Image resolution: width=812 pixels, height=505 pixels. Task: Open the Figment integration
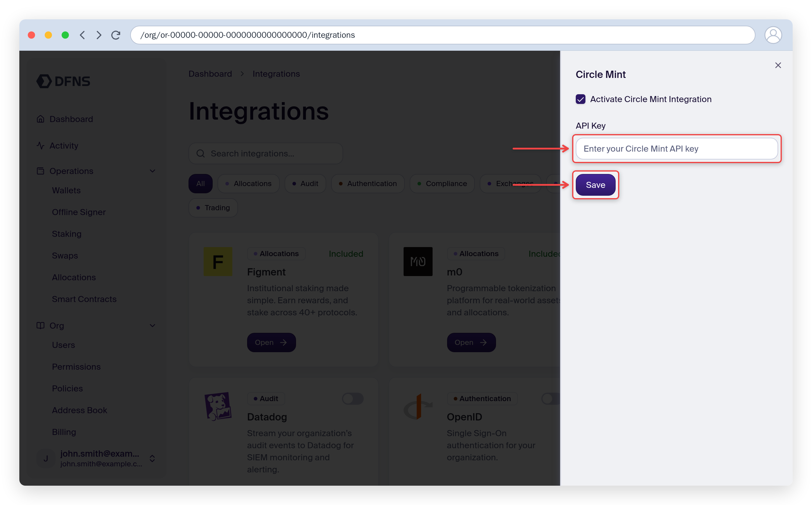[271, 342]
